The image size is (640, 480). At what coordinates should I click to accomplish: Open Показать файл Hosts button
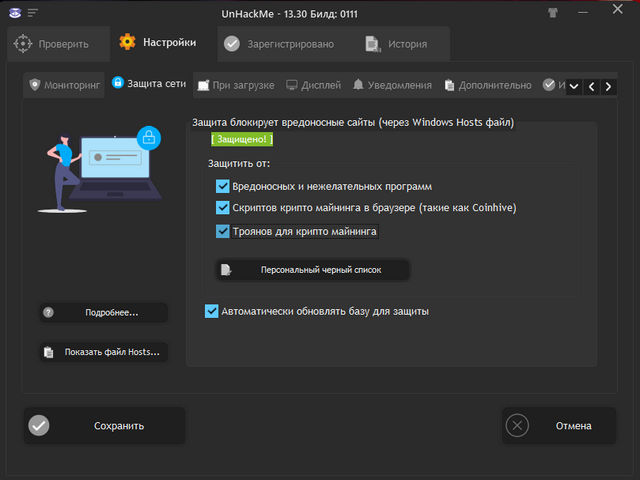pyautogui.click(x=104, y=352)
